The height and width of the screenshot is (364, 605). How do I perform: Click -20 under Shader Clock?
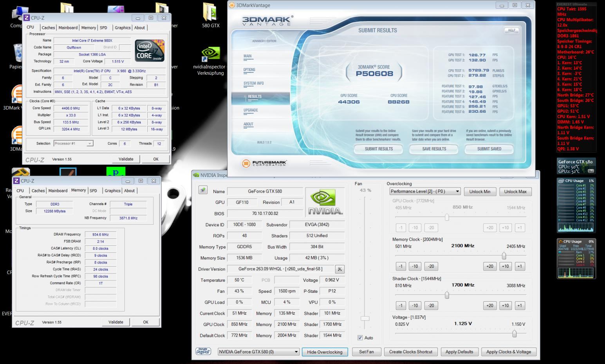point(431,305)
